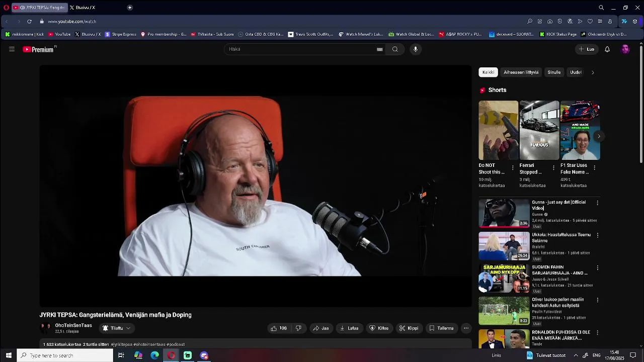The image size is (644, 362).
Task: Open Task View on the taskbar
Action: click(121, 355)
